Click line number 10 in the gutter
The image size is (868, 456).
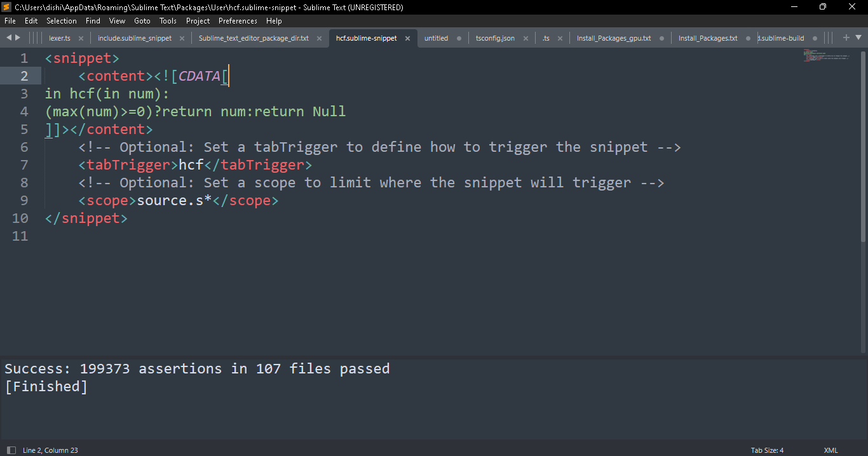(20, 218)
